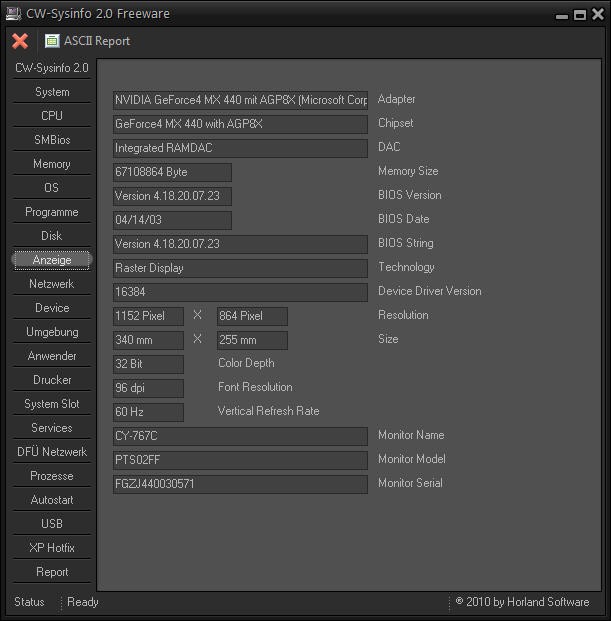Close the window with title bar X
Image resolution: width=611 pixels, height=621 pixels.
click(598, 14)
